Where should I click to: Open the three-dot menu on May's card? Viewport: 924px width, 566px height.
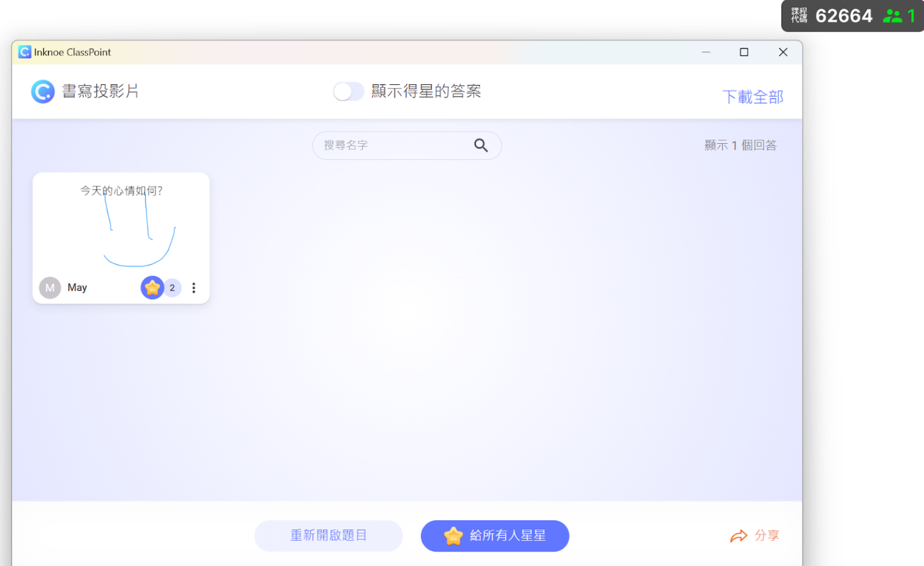(x=194, y=288)
